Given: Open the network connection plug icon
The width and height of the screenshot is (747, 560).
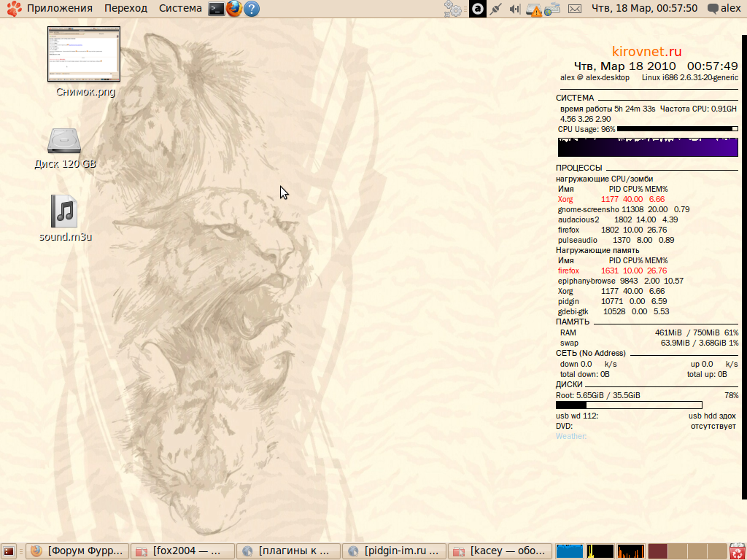Looking at the screenshot, I should coord(496,9).
